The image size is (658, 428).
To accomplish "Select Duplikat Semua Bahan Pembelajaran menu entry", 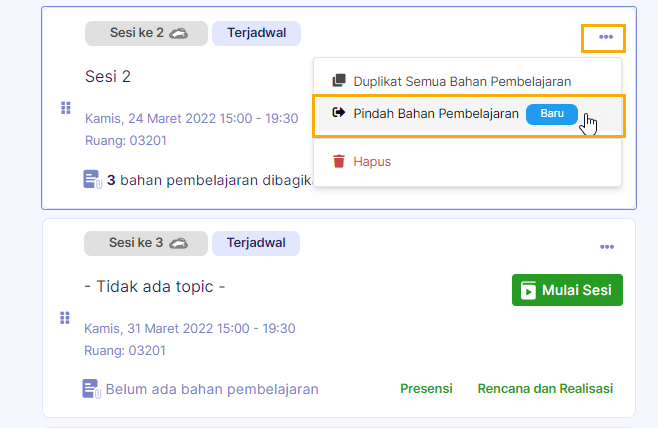I will 468,80.
